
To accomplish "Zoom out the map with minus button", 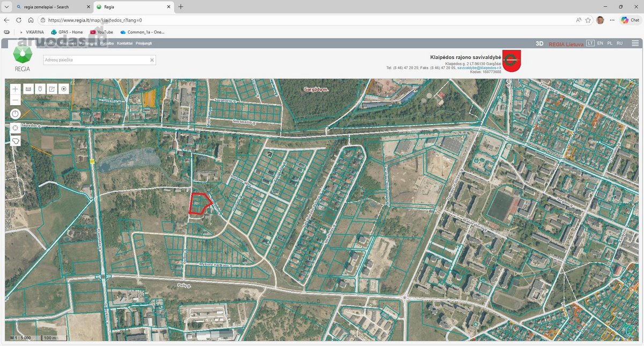I will point(15,100).
